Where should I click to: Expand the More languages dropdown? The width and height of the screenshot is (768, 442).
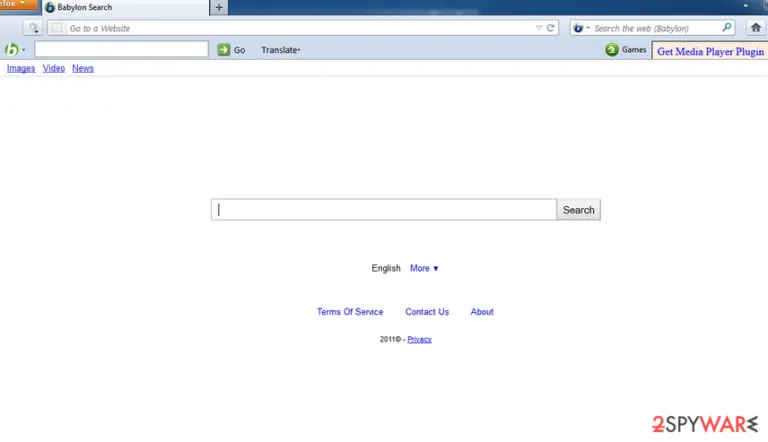(424, 268)
